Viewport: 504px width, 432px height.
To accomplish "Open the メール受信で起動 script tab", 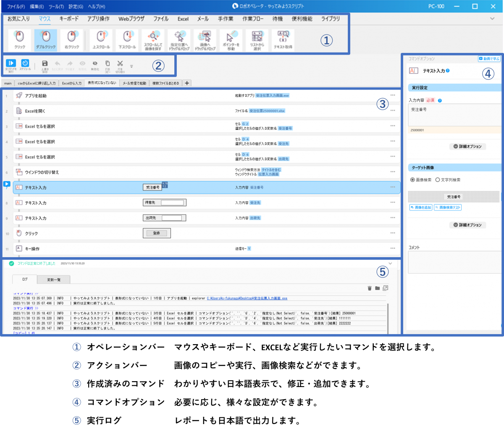I will 134,83.
